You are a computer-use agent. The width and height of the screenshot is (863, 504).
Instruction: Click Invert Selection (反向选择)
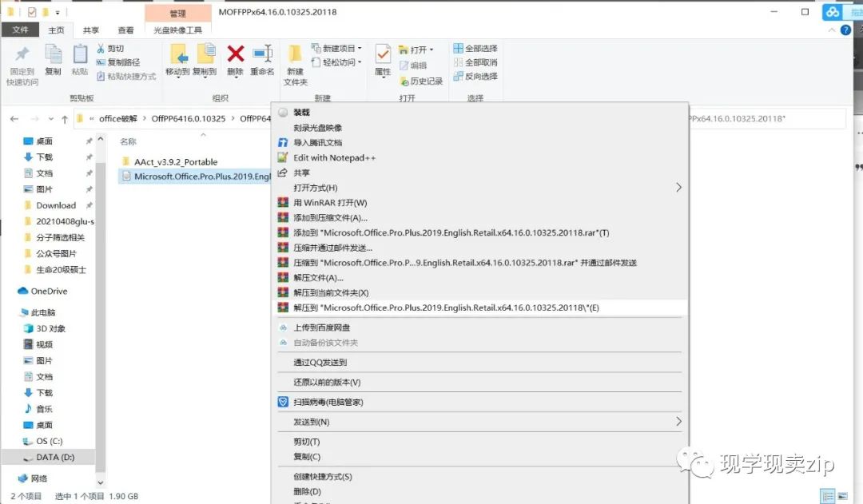[x=475, y=76]
